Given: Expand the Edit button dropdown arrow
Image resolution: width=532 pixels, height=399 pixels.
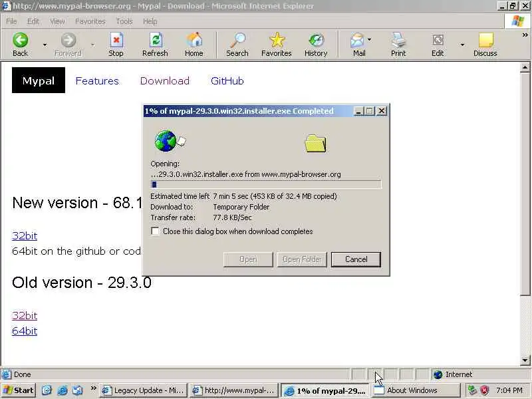Looking at the screenshot, I should (462, 45).
